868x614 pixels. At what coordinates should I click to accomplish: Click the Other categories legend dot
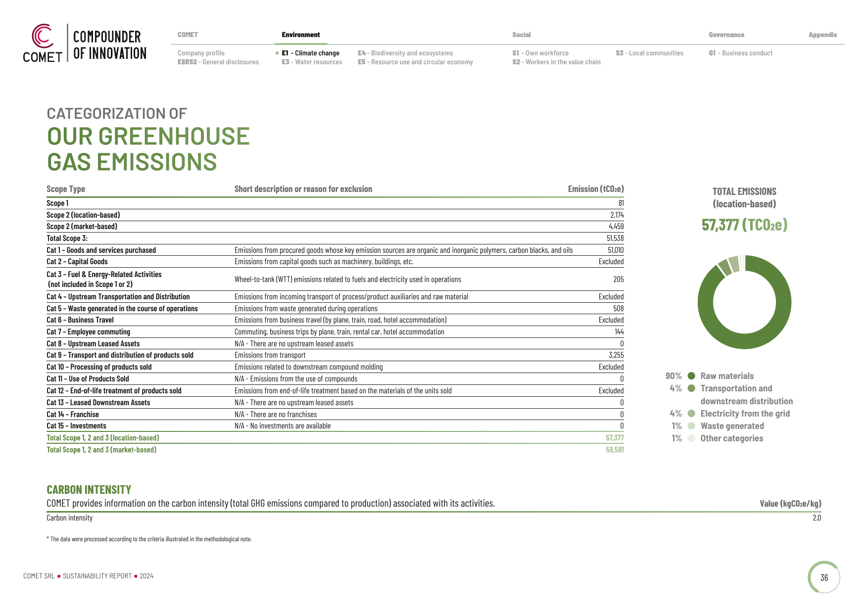tap(692, 438)
